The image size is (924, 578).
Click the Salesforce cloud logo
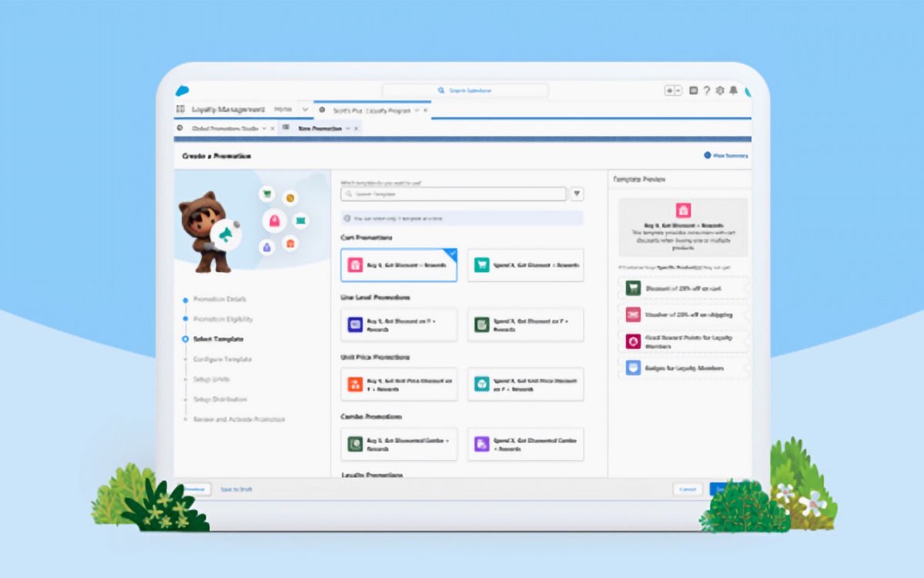pos(182,90)
